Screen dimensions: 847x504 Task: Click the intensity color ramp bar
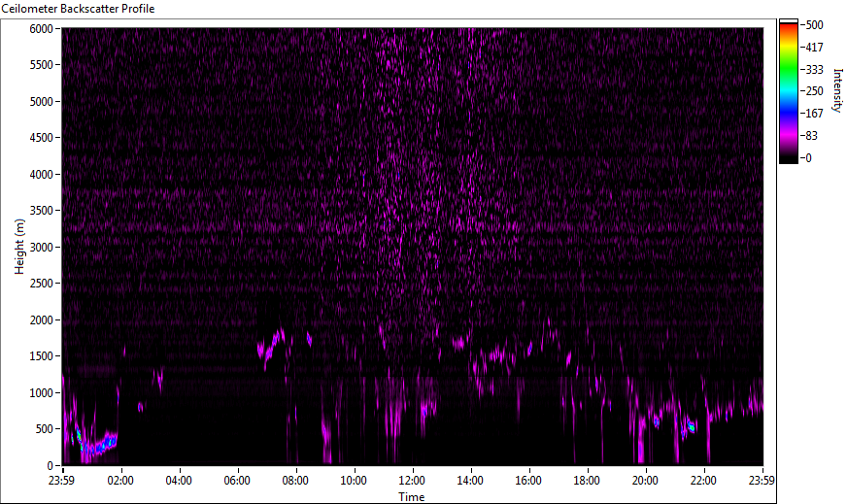click(788, 91)
